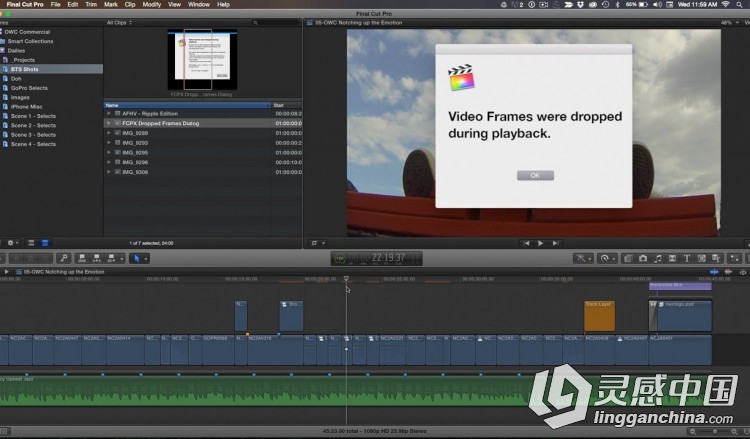Select GoPro Selects in the library sidebar
750x439 pixels.
[x=29, y=88]
